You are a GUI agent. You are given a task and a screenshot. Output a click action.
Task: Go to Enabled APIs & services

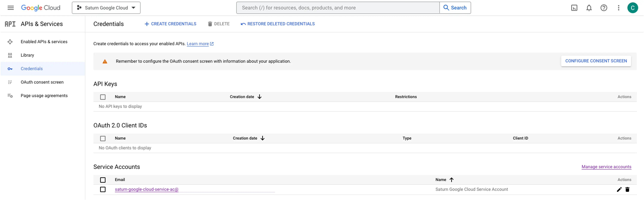pyautogui.click(x=44, y=42)
